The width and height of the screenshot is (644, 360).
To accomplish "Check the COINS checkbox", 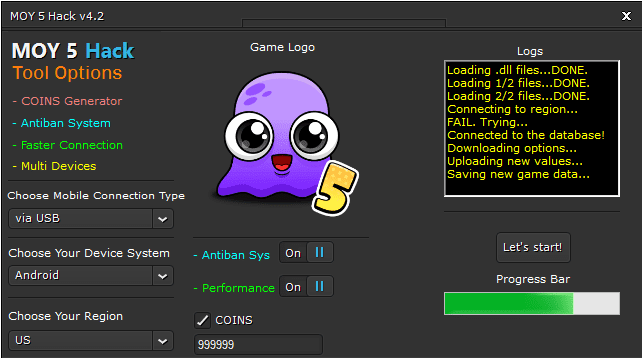I will [x=202, y=320].
